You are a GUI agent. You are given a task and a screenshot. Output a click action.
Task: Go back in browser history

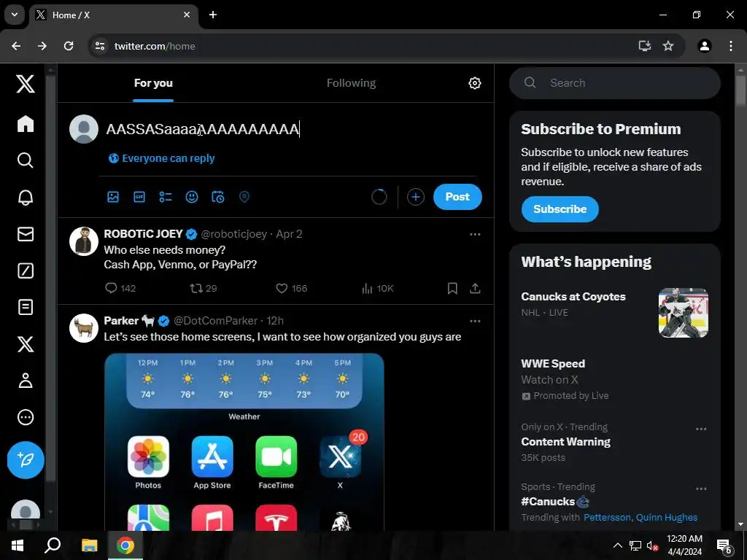point(16,46)
